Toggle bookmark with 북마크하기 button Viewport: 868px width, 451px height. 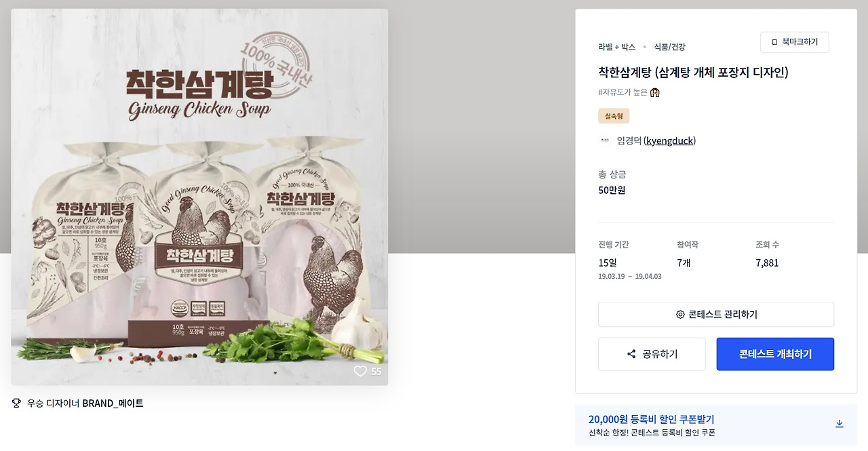click(x=794, y=42)
